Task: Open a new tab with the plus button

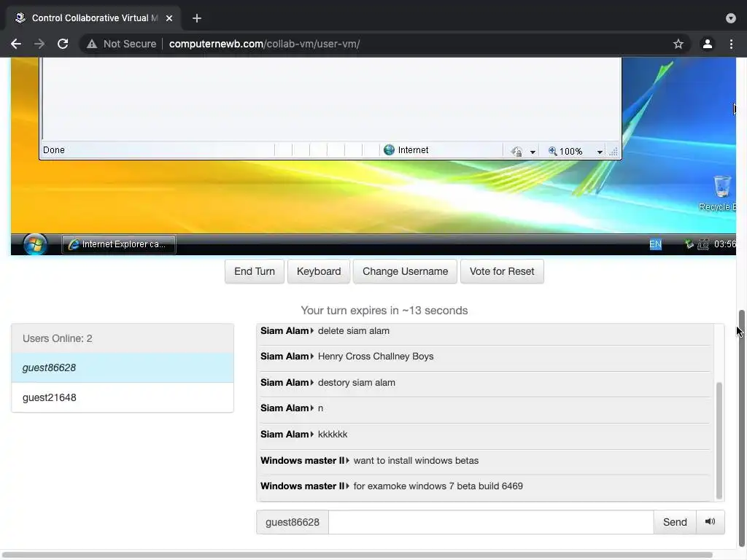Action: [197, 18]
